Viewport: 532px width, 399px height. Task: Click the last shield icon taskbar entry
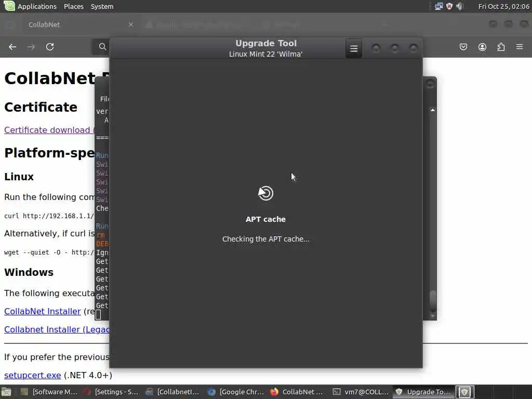point(464,392)
